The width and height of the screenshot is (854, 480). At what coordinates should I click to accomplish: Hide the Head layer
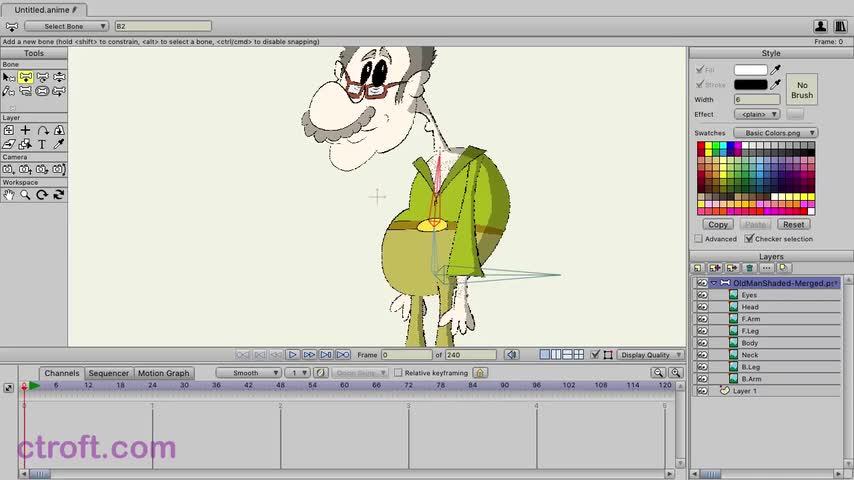(x=703, y=307)
